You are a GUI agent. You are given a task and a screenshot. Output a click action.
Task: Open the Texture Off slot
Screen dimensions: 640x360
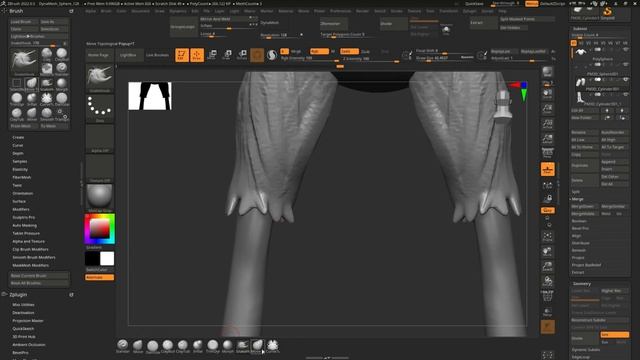click(x=100, y=168)
